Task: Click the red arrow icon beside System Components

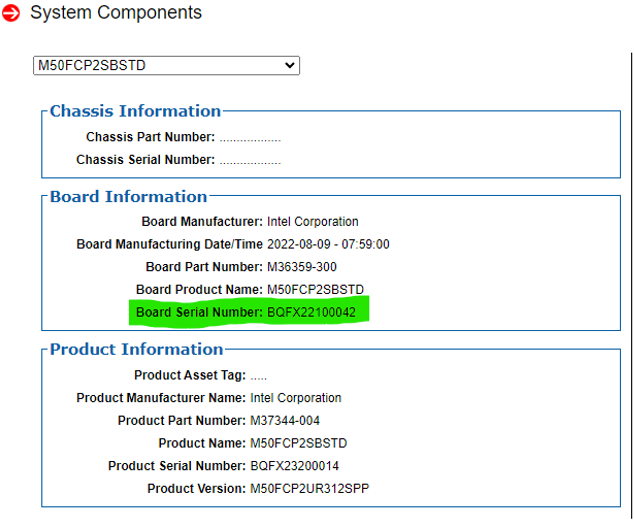Action: coord(10,14)
